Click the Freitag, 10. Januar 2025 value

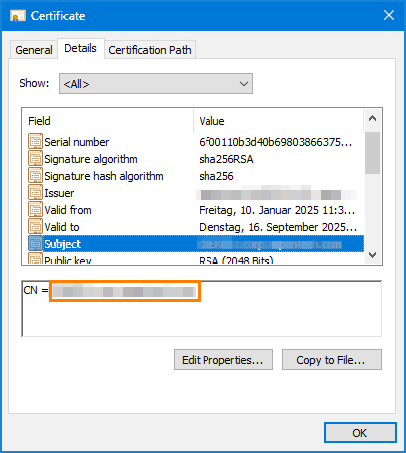[277, 210]
